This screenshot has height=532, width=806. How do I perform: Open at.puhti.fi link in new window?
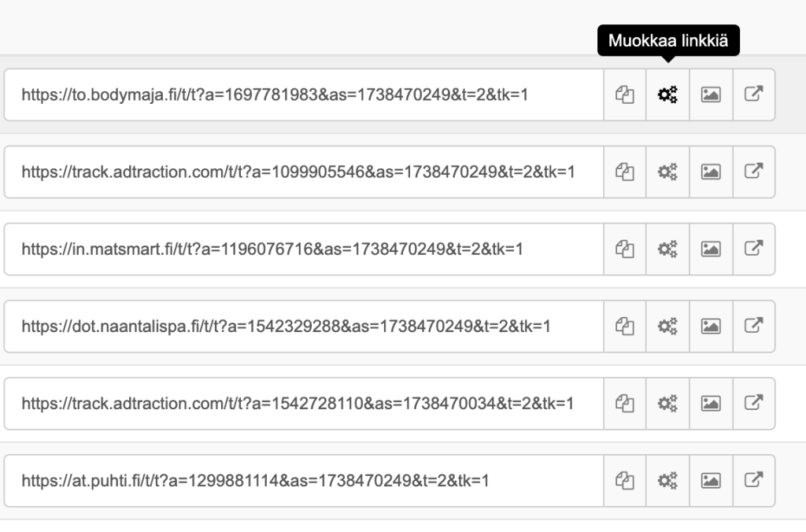[754, 480]
